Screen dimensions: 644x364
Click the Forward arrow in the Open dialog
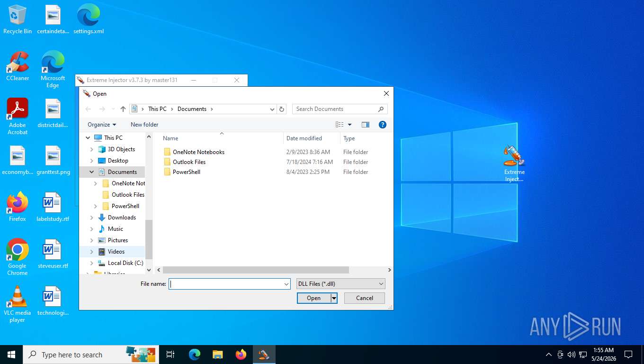[x=102, y=109]
